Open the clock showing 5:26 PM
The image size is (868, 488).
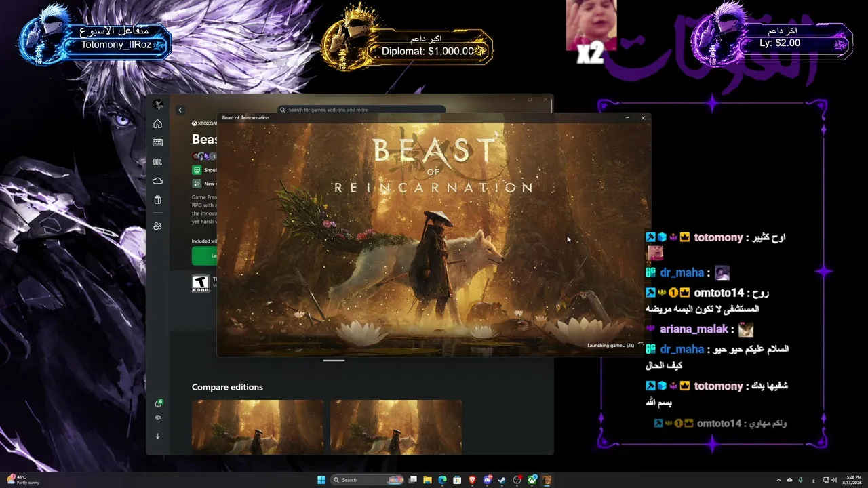[x=853, y=480]
